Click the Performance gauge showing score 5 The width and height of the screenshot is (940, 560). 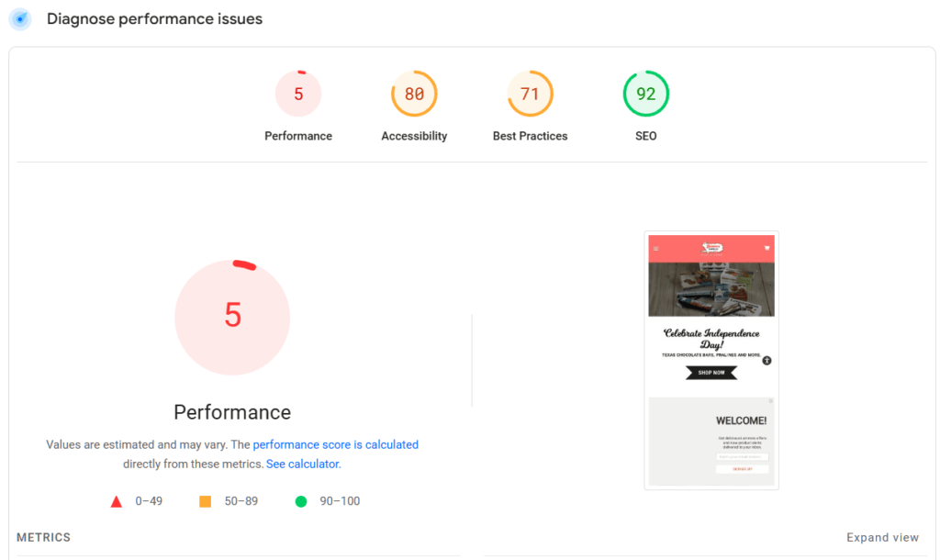click(298, 93)
